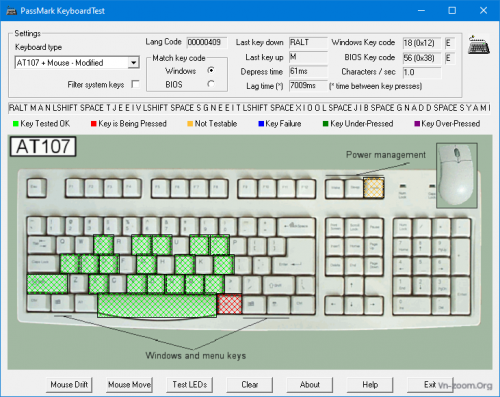Click the numeric pad 5 key
500x397 pixels.
422,265
